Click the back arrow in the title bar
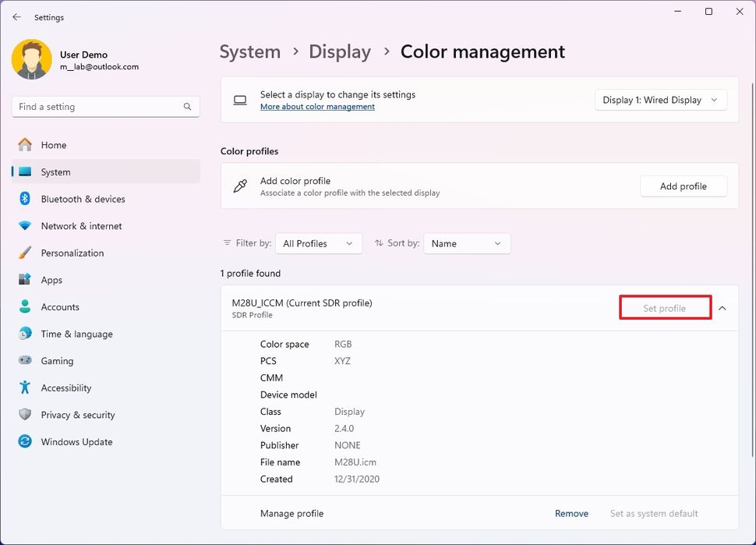Screen dimensions: 756x545 [x=16, y=16]
